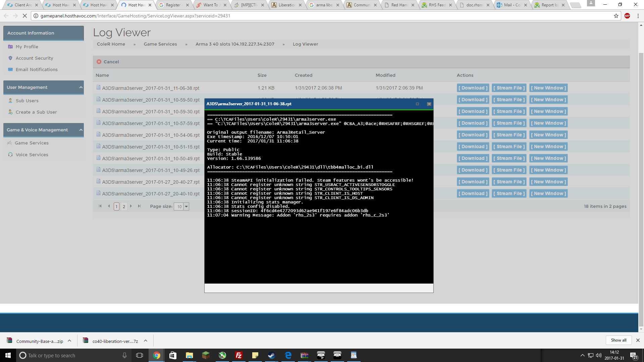Collapse Game & Voice Management panel

click(x=81, y=130)
